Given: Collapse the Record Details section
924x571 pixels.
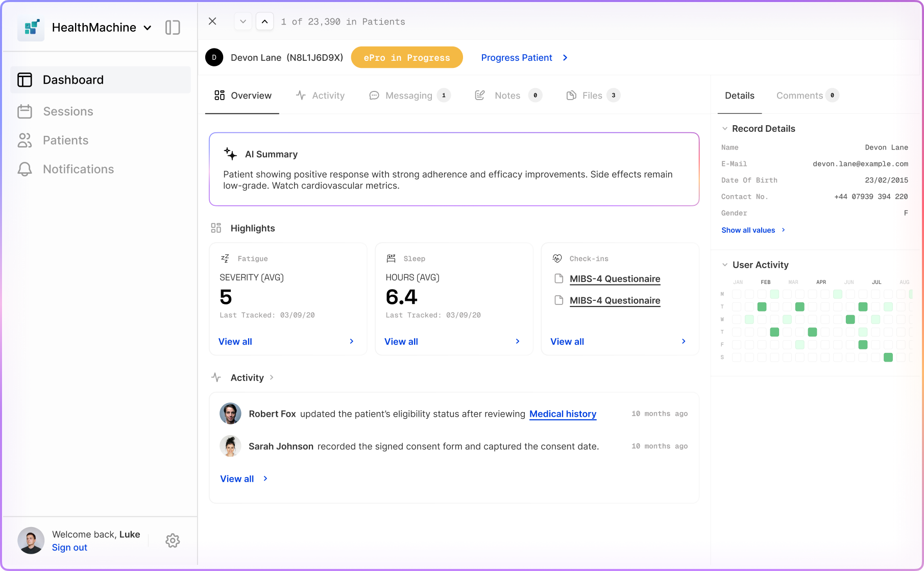Looking at the screenshot, I should [x=725, y=129].
